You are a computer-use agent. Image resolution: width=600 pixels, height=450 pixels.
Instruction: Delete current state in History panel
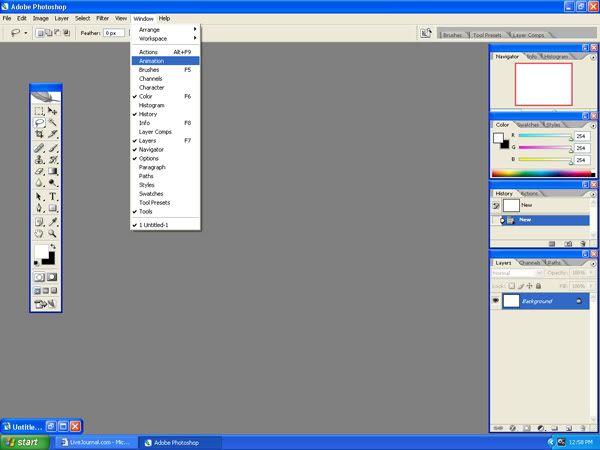(x=583, y=244)
